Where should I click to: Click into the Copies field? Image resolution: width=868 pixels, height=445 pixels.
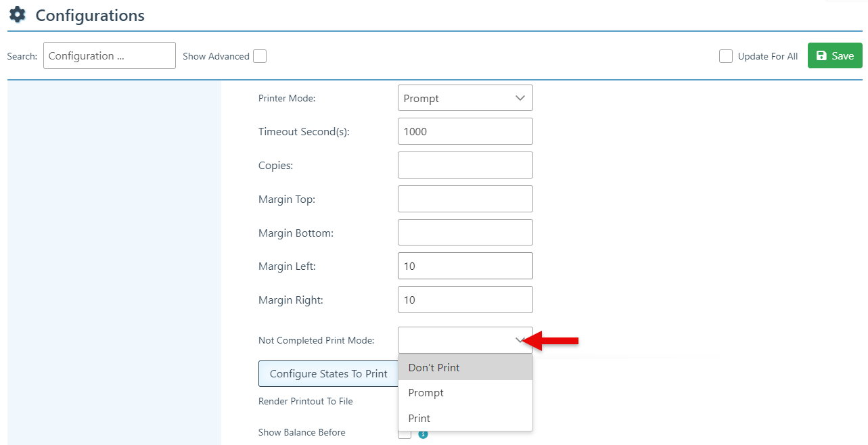[465, 165]
